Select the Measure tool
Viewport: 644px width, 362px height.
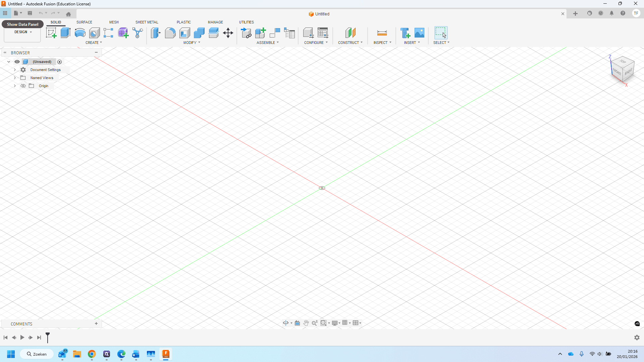(382, 33)
